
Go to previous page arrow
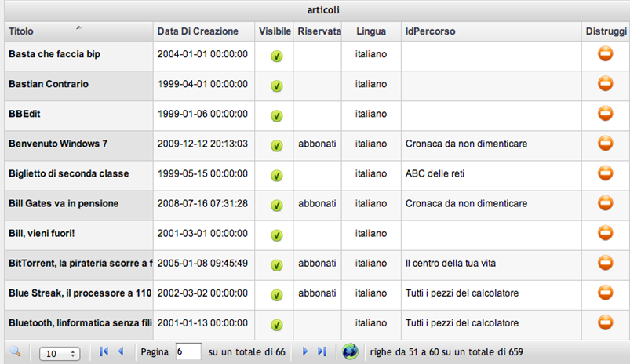tap(121, 351)
